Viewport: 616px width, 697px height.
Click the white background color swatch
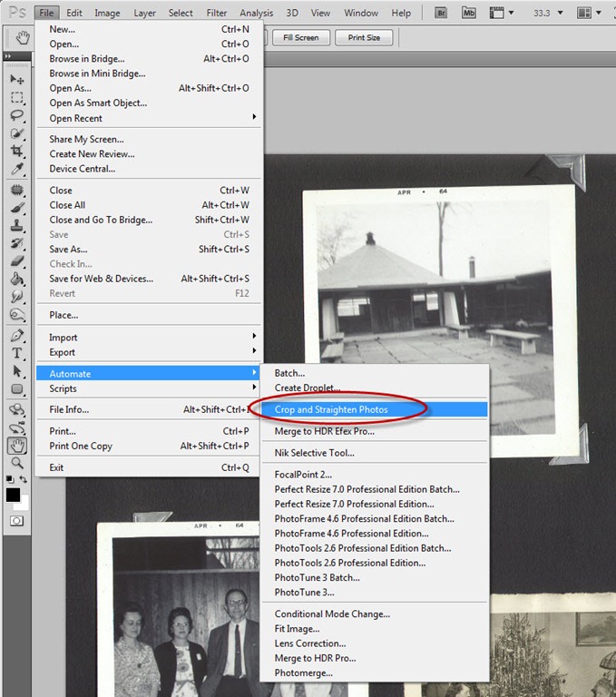(24, 505)
